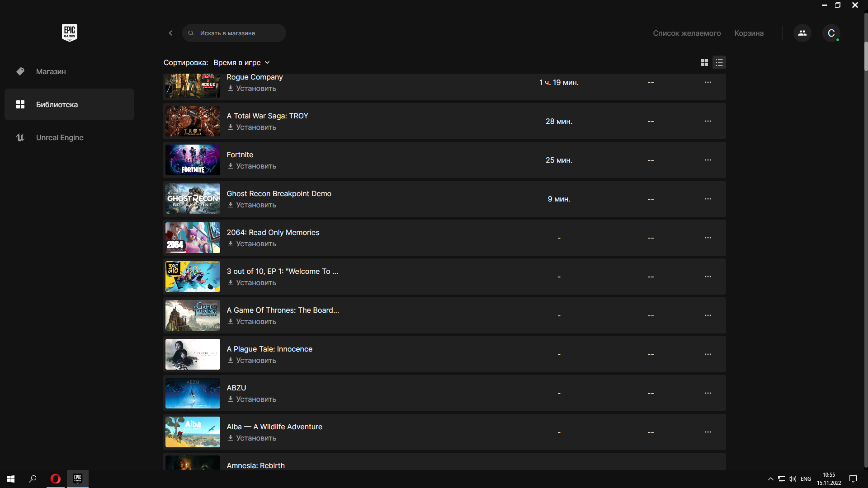Screen dimensions: 868x488
Task: Open more options for A Plague Tale: Innocence
Action: tap(708, 354)
